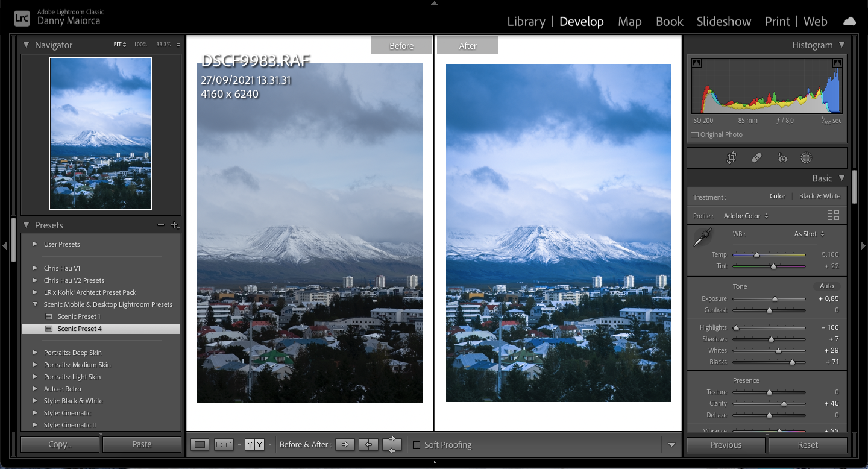Swap Before and After settings
Image resolution: width=868 pixels, height=469 pixels.
point(392,445)
